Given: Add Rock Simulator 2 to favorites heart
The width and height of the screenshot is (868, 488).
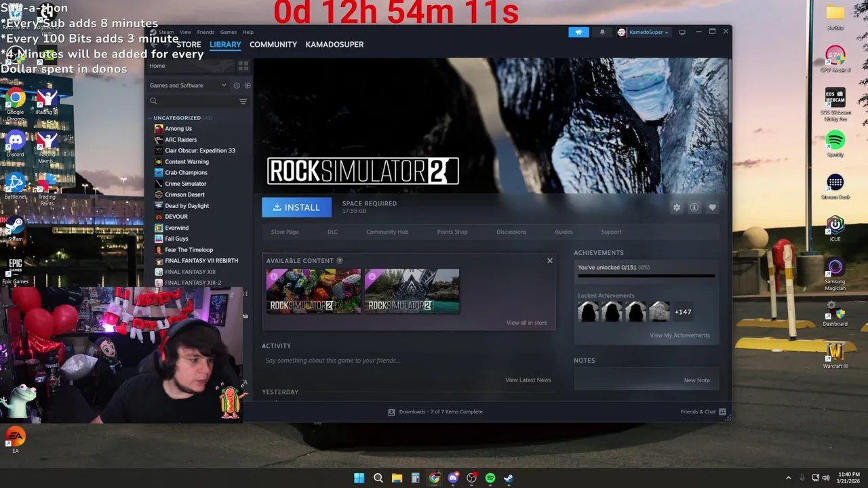Looking at the screenshot, I should [712, 207].
